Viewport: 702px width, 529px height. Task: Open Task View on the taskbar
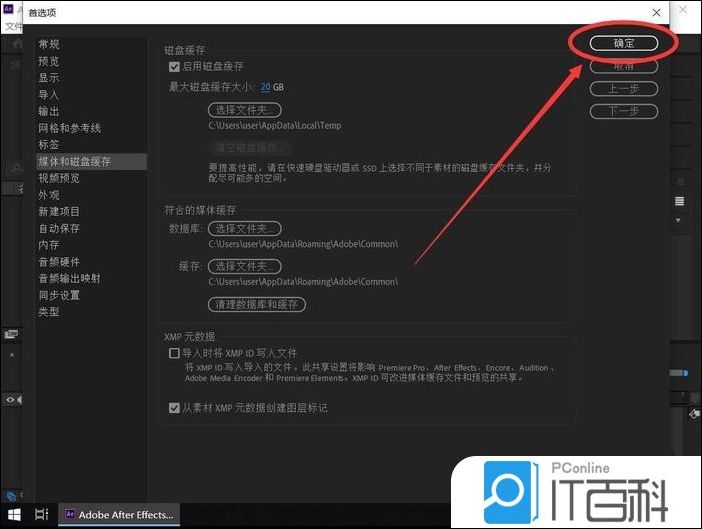pyautogui.click(x=41, y=515)
